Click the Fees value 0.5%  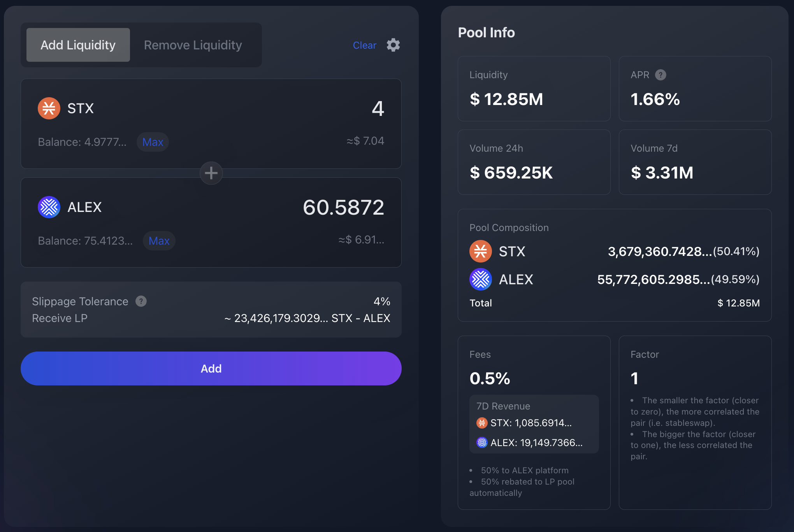click(x=490, y=378)
